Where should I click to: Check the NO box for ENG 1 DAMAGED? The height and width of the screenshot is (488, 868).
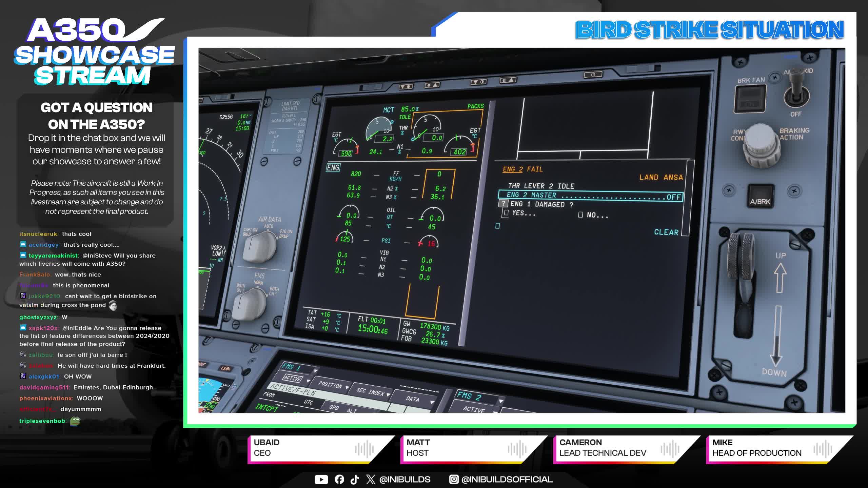(x=581, y=215)
